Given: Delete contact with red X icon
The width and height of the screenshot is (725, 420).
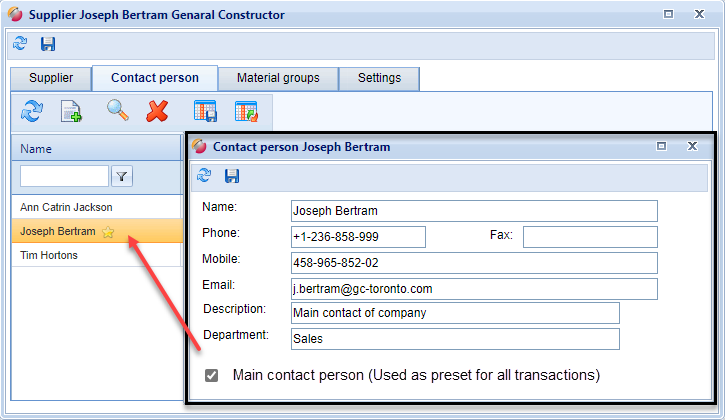Looking at the screenshot, I should tap(157, 111).
